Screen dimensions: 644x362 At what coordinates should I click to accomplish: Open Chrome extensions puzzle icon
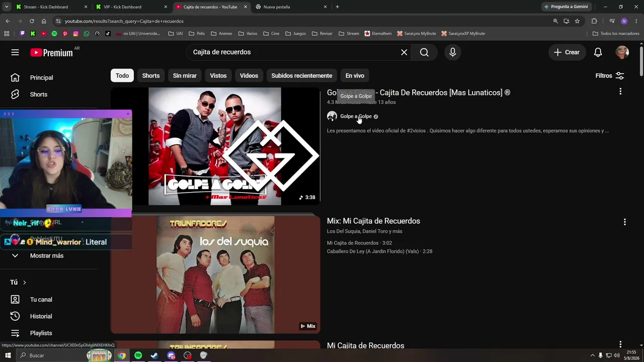pyautogui.click(x=594, y=21)
